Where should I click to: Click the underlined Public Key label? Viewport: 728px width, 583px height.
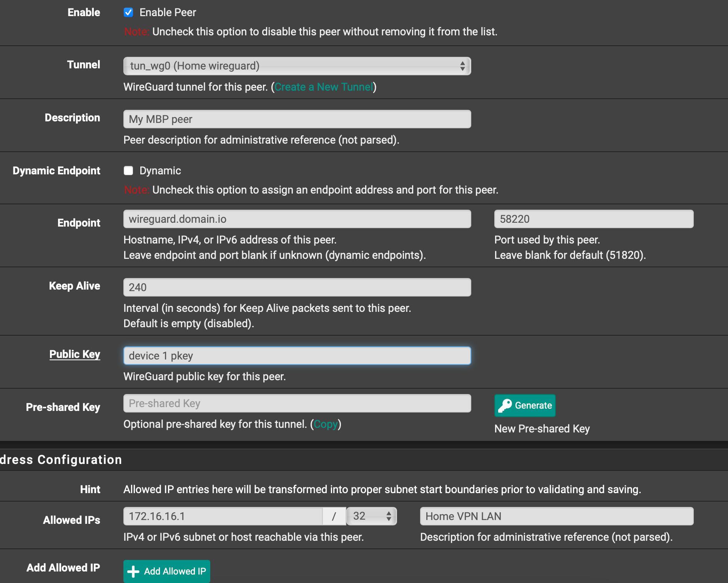pyautogui.click(x=75, y=354)
